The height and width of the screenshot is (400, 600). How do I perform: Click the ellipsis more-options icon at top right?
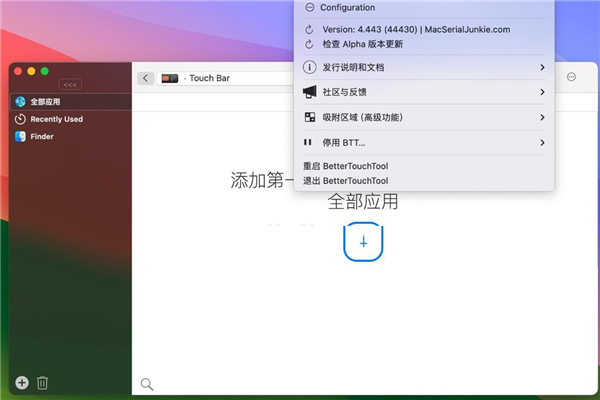click(571, 77)
